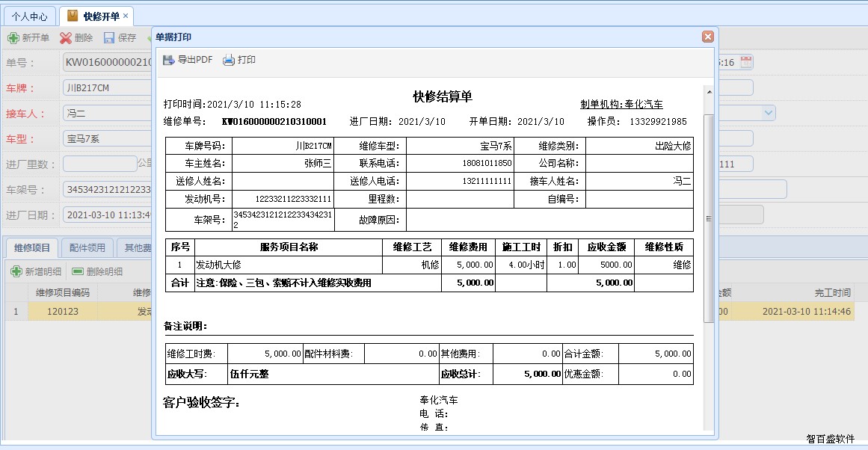This screenshot has height=450, width=868.
Task: Click the 打印 printer button
Action: (239, 60)
